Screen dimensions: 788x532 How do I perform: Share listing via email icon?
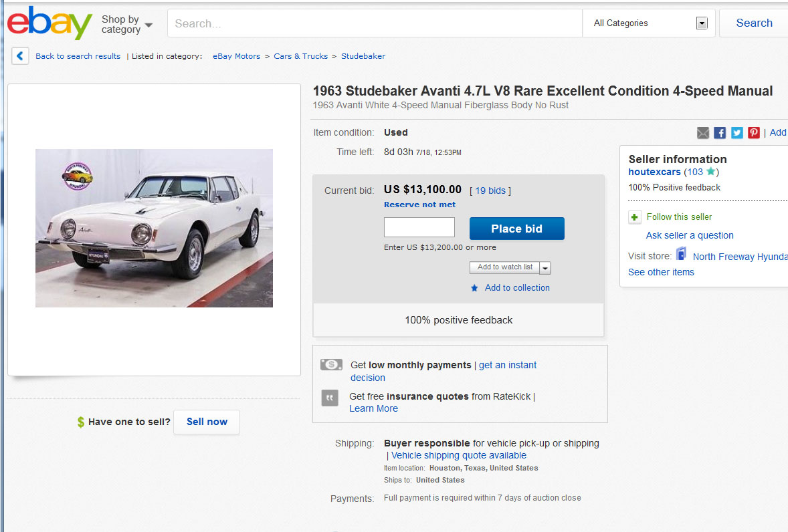[703, 133]
